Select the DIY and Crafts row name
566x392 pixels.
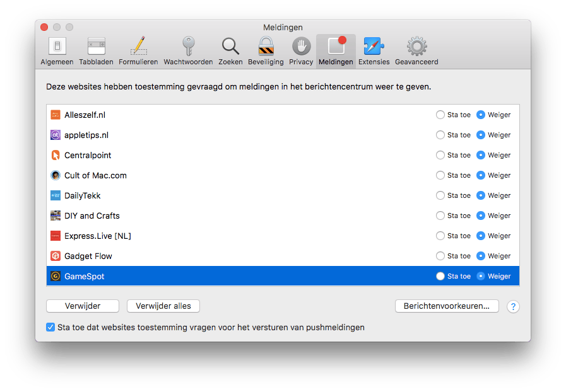(91, 216)
